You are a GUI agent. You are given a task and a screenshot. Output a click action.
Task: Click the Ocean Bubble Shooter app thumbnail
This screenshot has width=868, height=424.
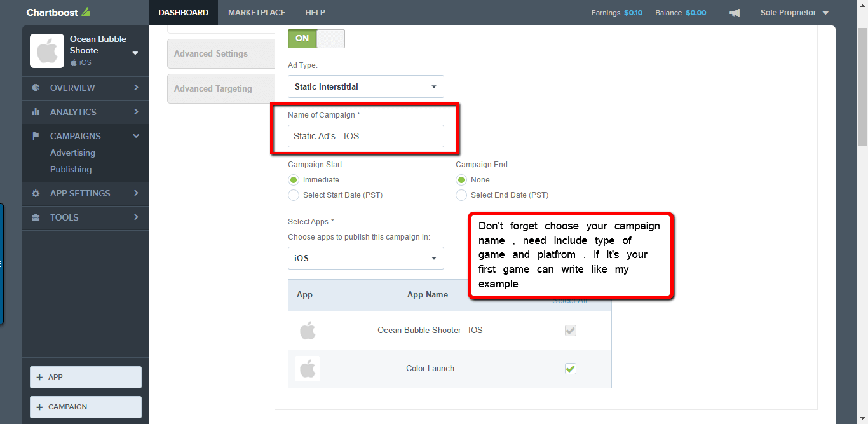(x=47, y=51)
